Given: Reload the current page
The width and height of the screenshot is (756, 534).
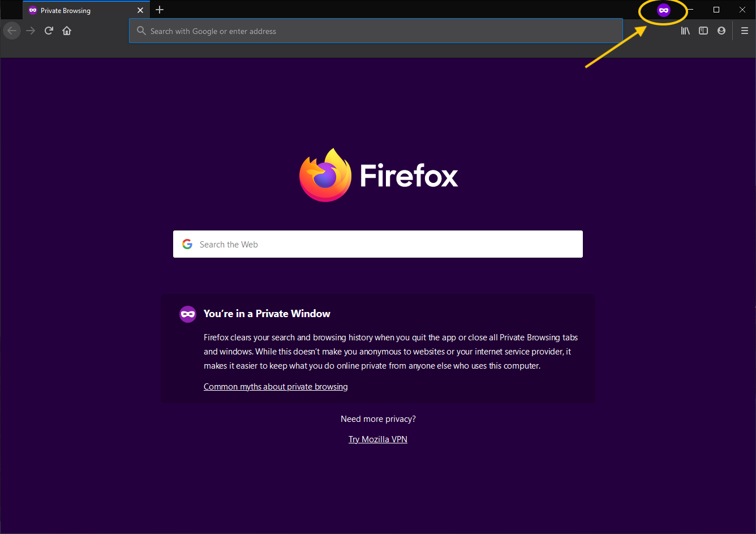Looking at the screenshot, I should (x=49, y=31).
